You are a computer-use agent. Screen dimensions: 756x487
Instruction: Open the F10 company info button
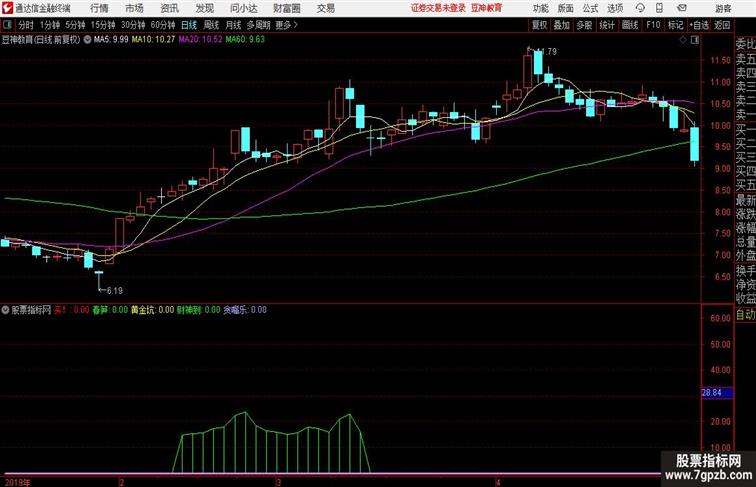coord(653,25)
